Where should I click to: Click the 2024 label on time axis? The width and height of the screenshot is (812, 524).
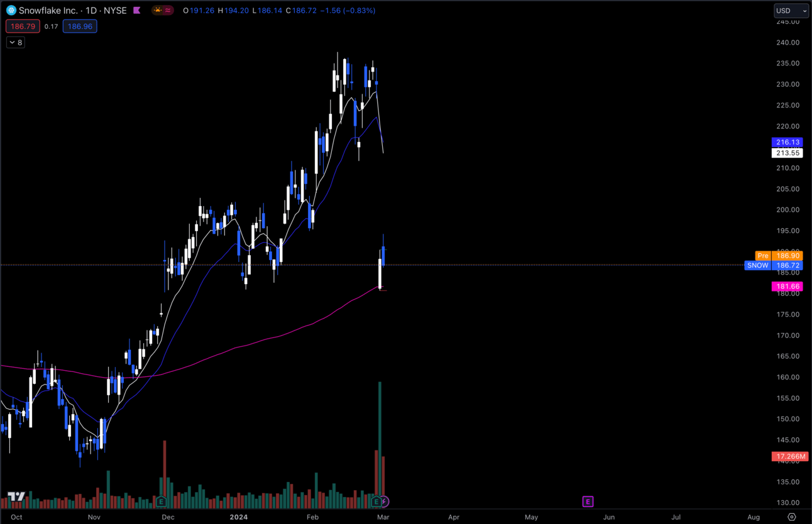tap(239, 517)
